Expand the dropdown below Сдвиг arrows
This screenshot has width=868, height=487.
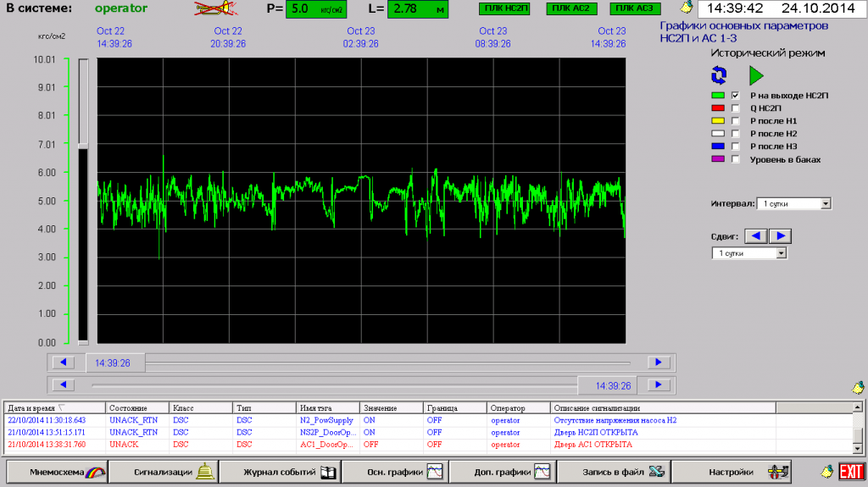pyautogui.click(x=782, y=253)
